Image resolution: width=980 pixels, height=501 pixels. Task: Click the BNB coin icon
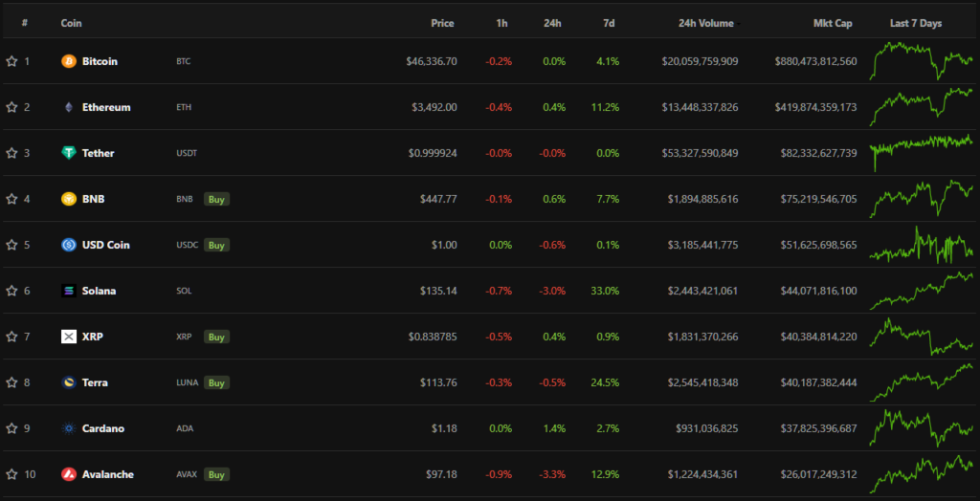(x=69, y=199)
